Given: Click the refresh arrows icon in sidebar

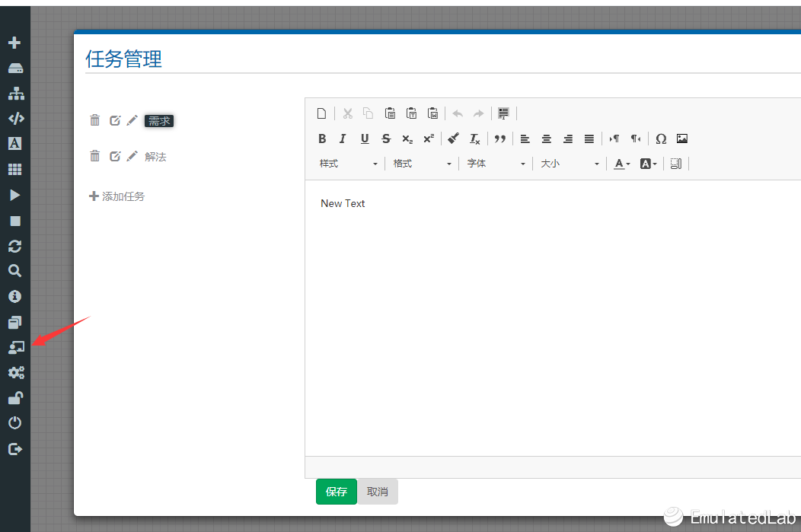Looking at the screenshot, I should [14, 246].
